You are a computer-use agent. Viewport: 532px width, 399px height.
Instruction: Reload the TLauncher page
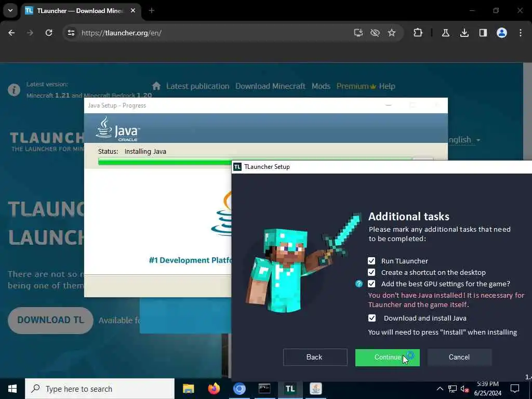(49, 33)
